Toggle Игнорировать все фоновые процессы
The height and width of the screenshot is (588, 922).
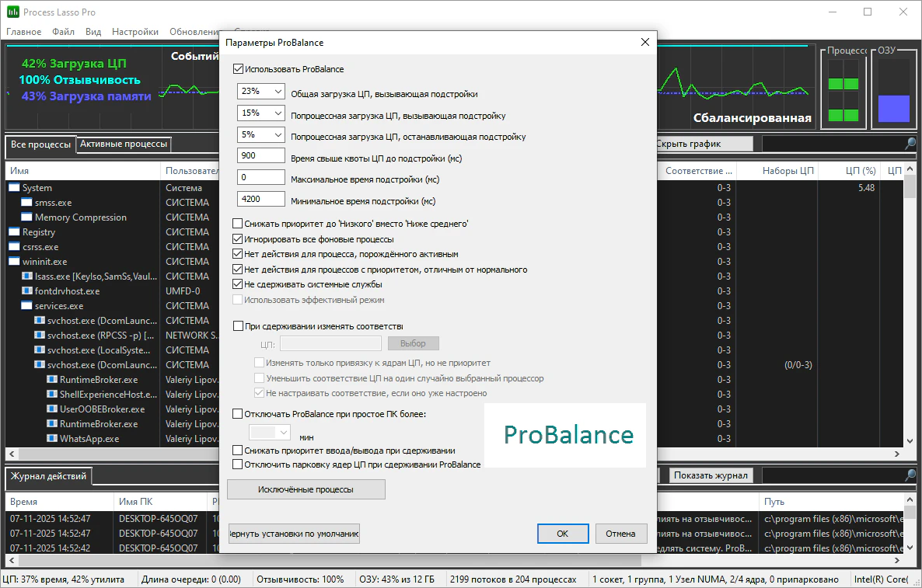[x=238, y=239]
